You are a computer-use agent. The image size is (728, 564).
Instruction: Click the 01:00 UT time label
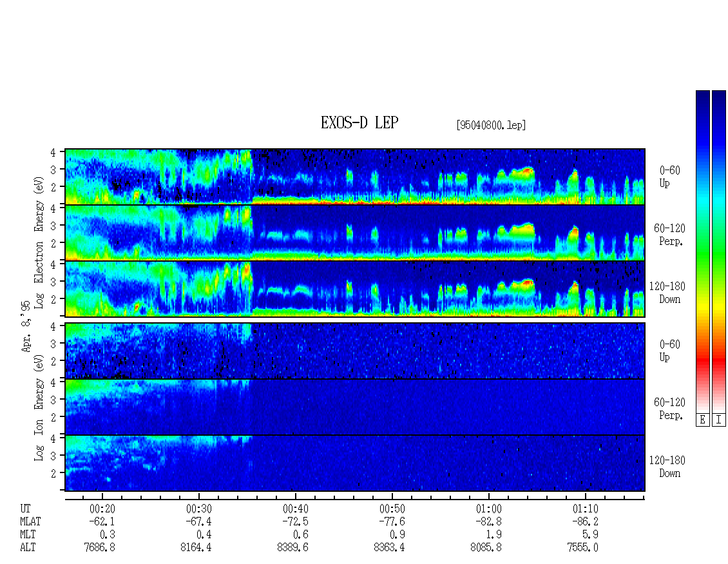[x=488, y=509]
